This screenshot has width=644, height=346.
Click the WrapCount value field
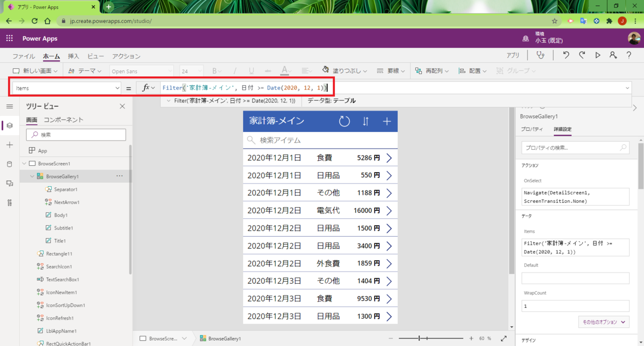coord(575,306)
